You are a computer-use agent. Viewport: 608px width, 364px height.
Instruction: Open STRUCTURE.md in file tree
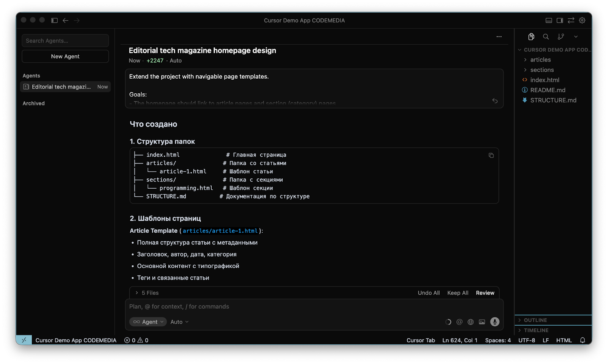coord(553,100)
